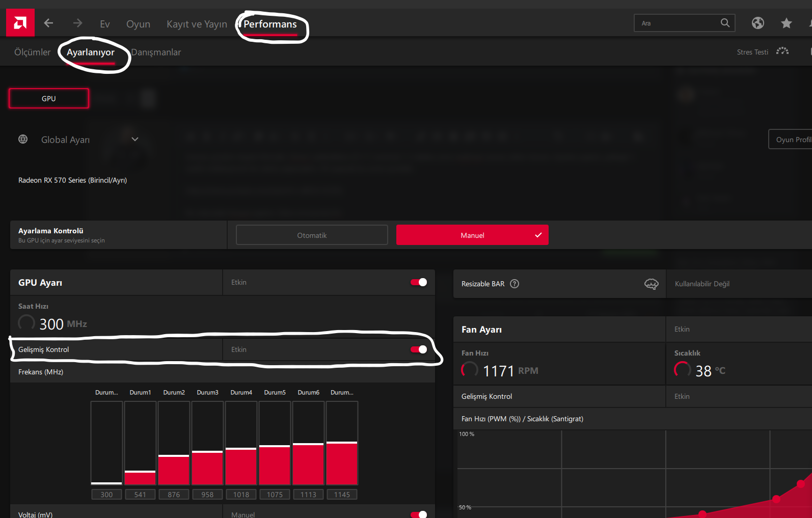
Task: Click the Saat Hızı gauge dial
Action: coord(26,323)
